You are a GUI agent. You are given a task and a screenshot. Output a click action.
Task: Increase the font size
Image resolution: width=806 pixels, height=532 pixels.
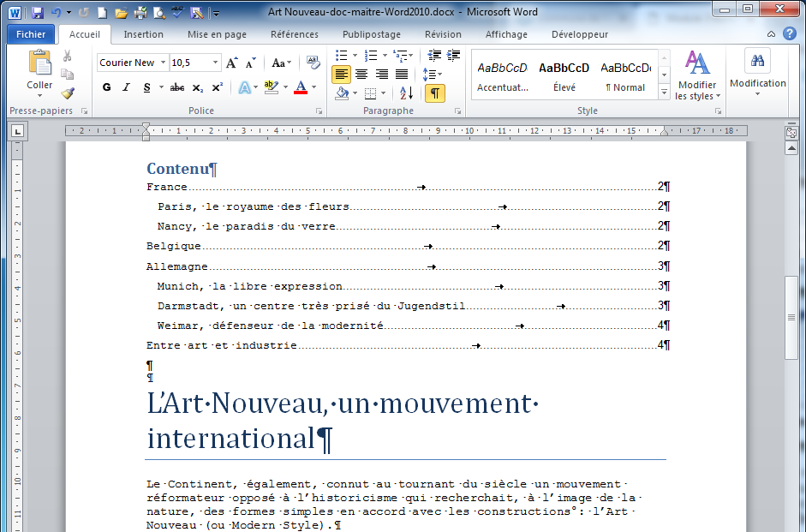(x=232, y=63)
